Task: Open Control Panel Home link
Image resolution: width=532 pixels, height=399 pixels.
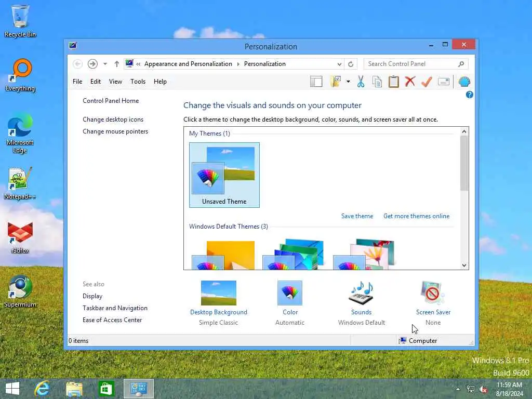Action: [111, 101]
